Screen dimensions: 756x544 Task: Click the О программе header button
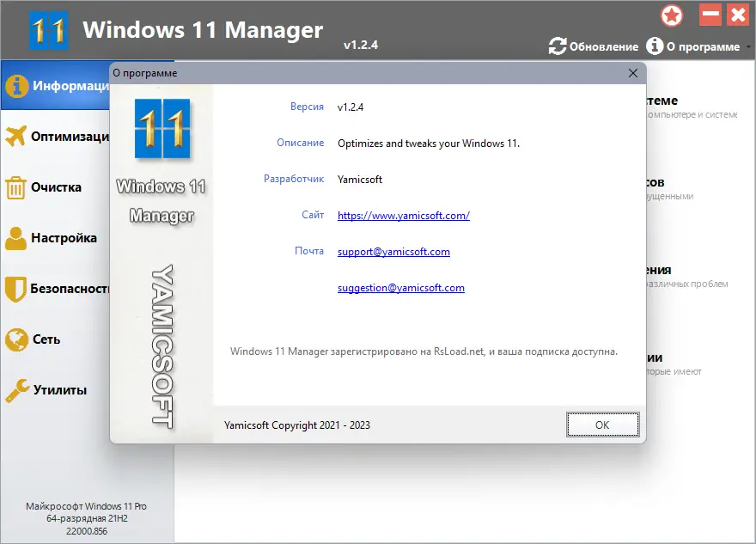(692, 46)
